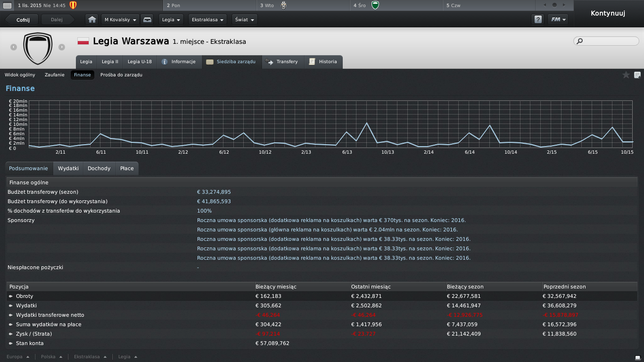Click the Cofnij back button
Viewport: 644px width, 362px height.
pyautogui.click(x=22, y=20)
